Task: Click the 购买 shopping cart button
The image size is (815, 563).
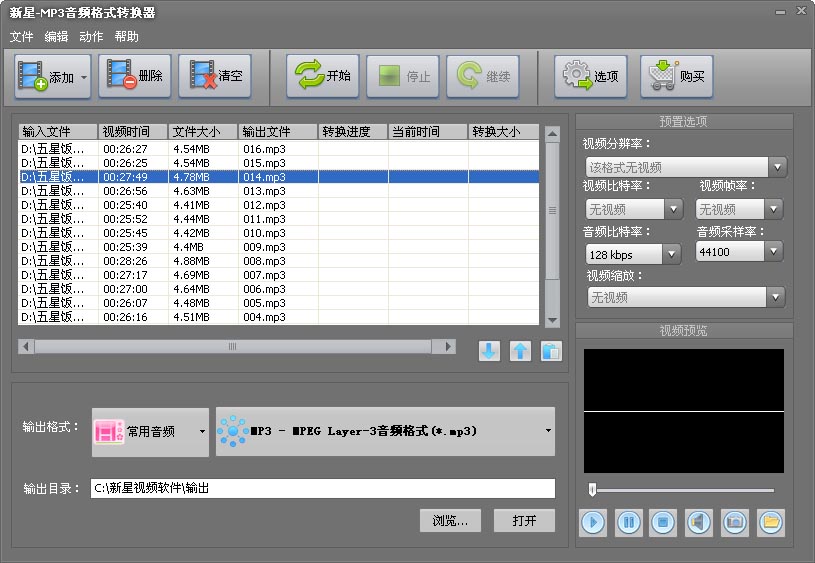Action: coord(676,76)
